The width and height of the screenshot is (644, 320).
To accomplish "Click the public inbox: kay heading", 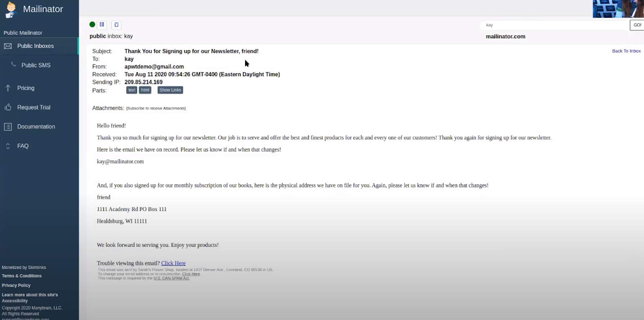I will point(111,36).
